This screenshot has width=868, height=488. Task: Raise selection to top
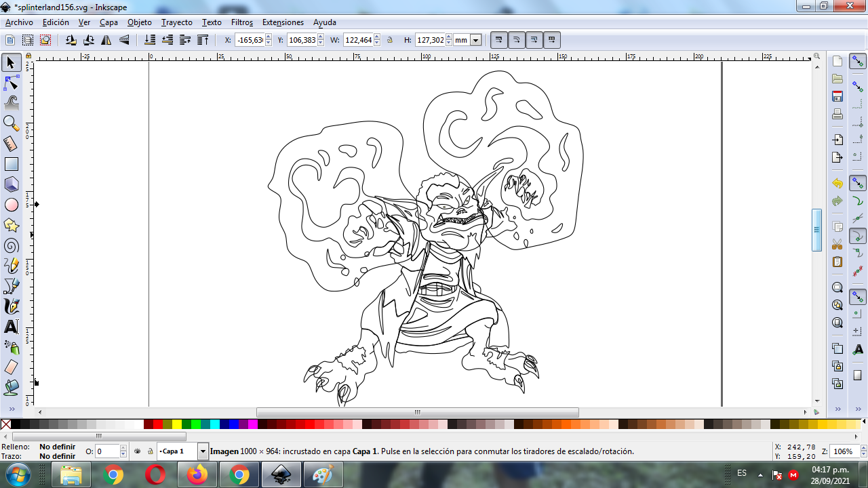203,40
